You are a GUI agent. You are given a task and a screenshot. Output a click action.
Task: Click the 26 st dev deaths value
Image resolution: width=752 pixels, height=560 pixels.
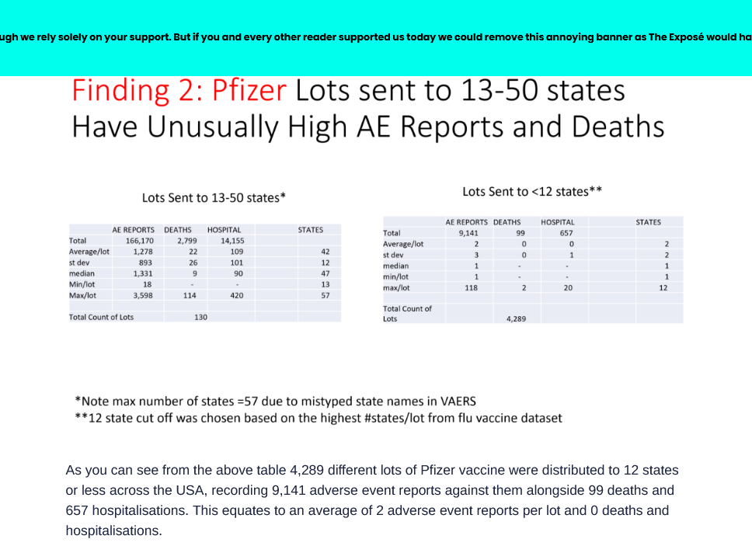coord(193,263)
